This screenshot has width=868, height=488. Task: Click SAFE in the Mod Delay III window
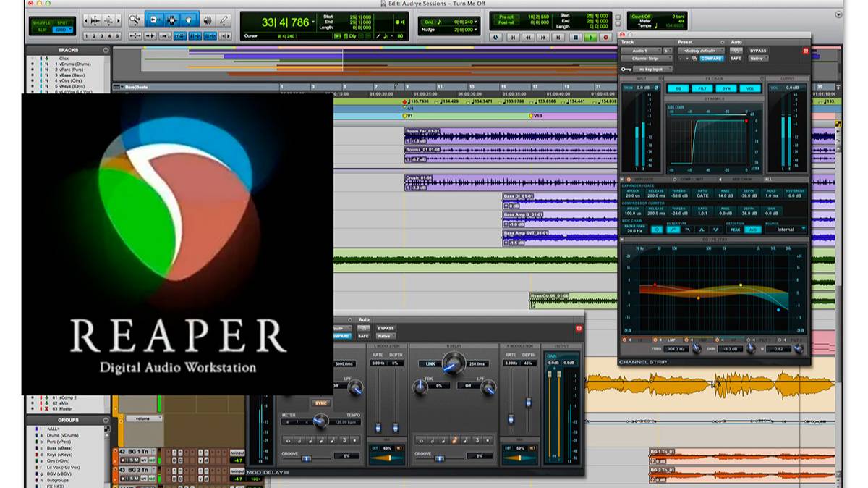coord(363,336)
